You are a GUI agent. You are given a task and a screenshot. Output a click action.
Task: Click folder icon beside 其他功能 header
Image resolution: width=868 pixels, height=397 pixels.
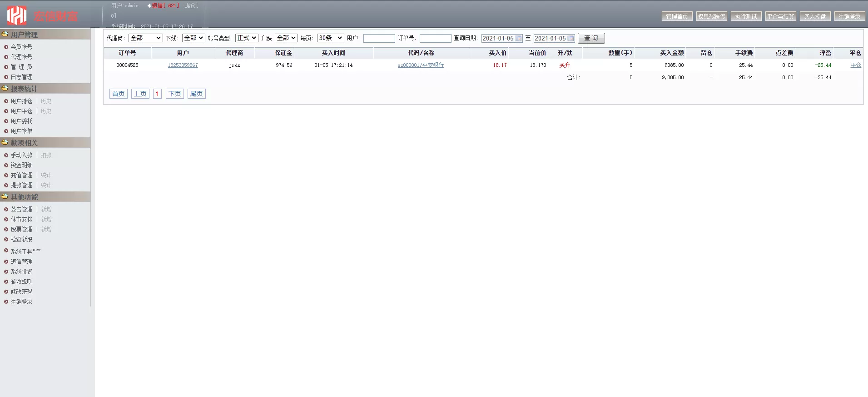point(5,196)
